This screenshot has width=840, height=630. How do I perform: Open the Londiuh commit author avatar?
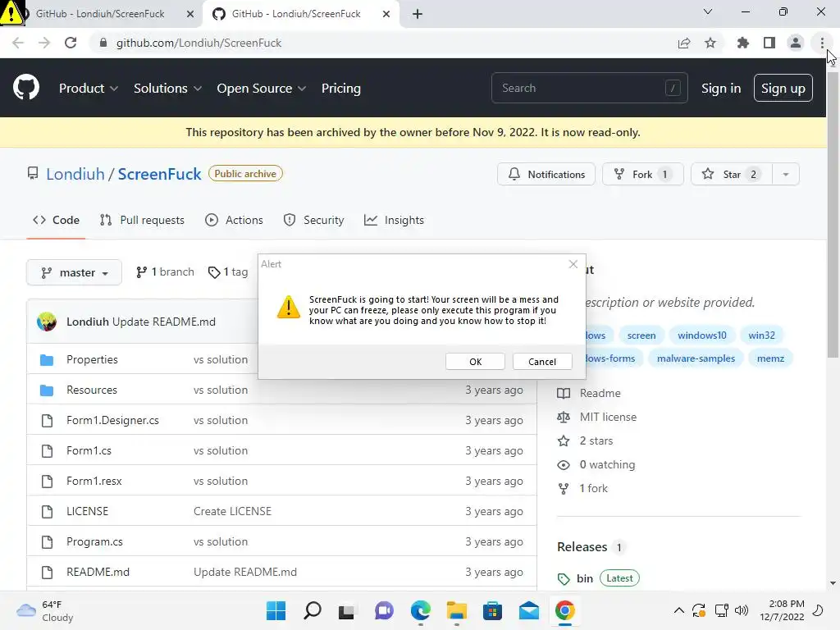pyautogui.click(x=47, y=322)
